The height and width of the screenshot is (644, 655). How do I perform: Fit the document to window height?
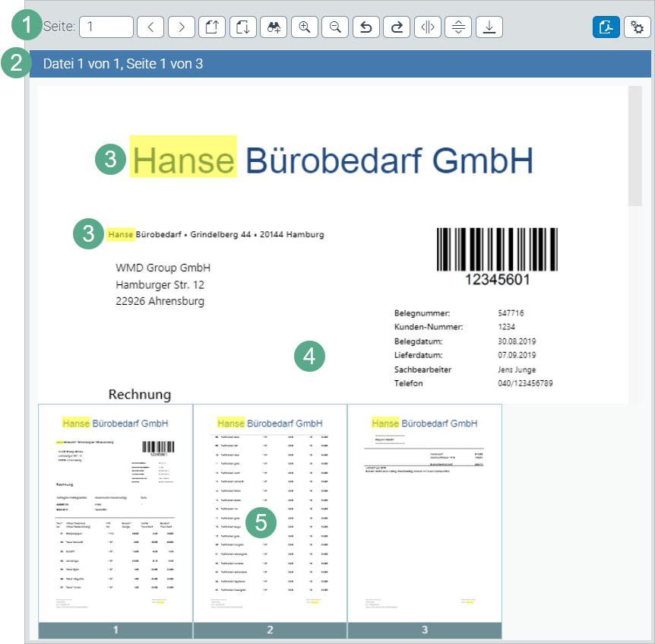(457, 27)
